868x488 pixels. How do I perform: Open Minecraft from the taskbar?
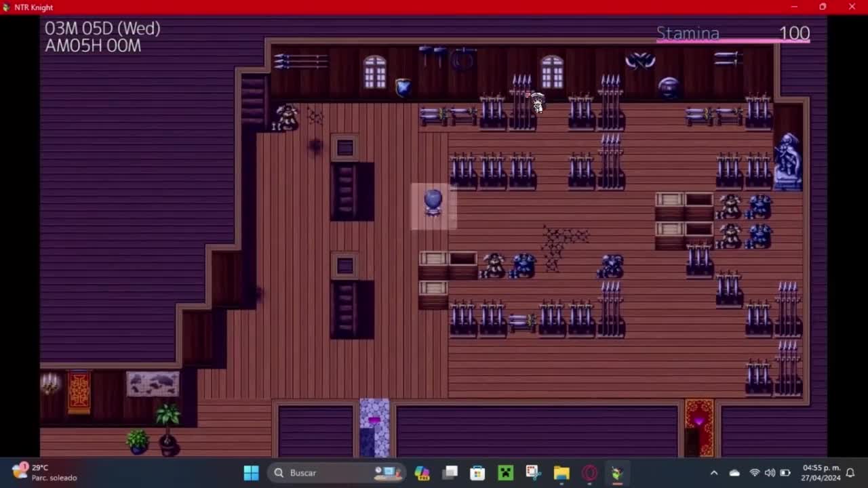tap(505, 472)
